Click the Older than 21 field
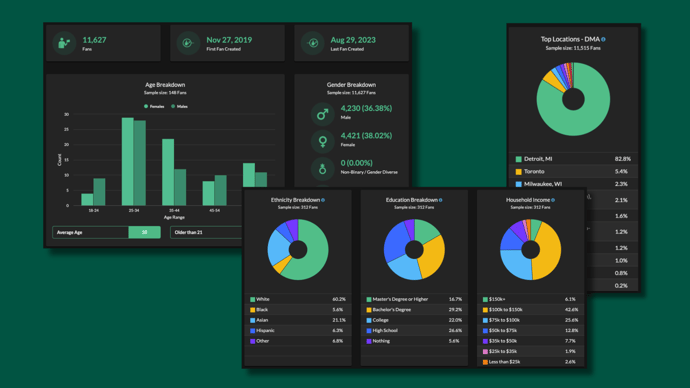 click(207, 232)
